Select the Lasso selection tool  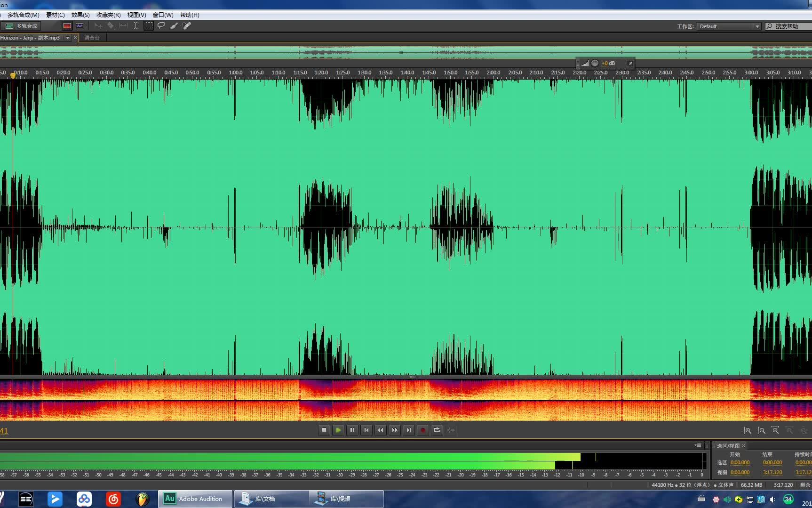(x=161, y=26)
